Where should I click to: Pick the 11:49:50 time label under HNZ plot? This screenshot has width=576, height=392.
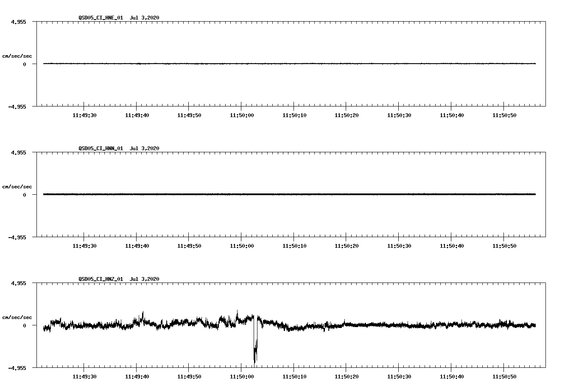coord(189,377)
